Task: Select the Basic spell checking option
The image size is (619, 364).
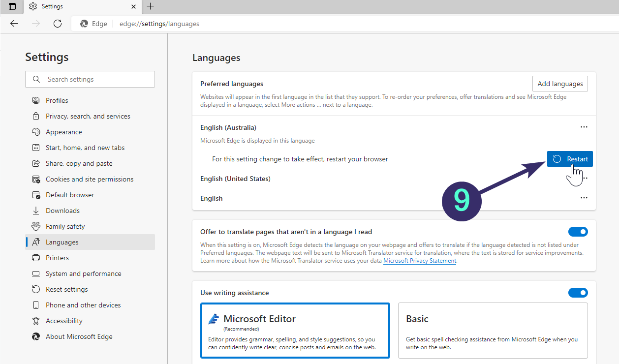Action: (493, 330)
